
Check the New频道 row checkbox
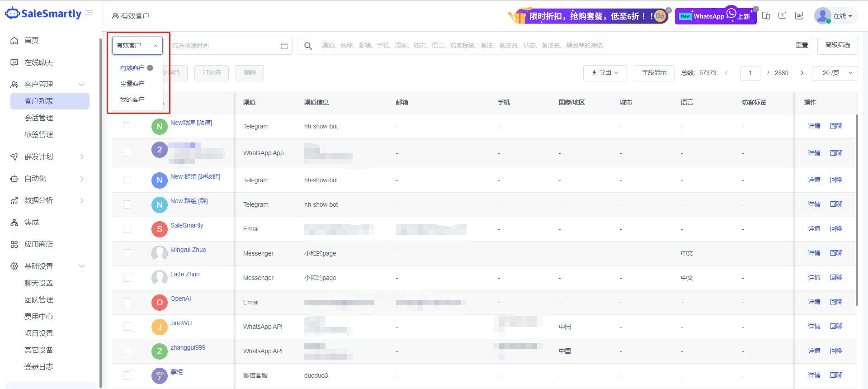click(127, 126)
